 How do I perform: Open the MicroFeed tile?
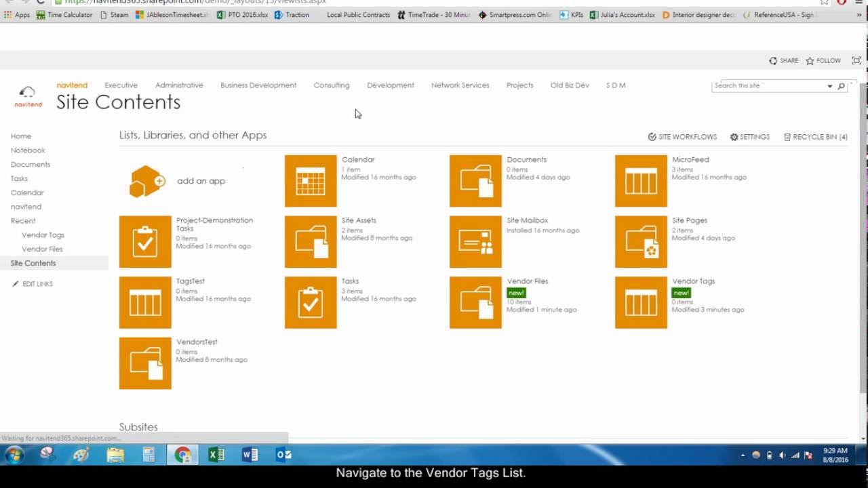pos(640,180)
